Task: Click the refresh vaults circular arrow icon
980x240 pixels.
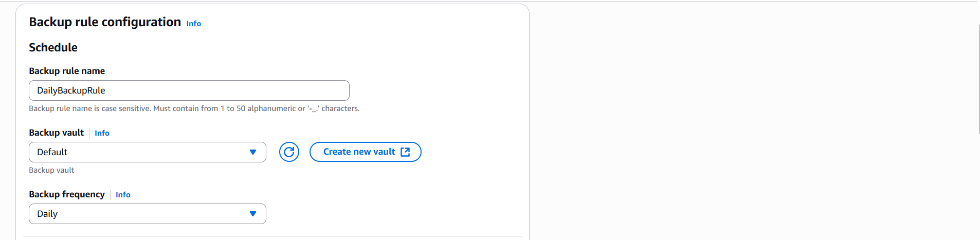Action: pos(289,152)
